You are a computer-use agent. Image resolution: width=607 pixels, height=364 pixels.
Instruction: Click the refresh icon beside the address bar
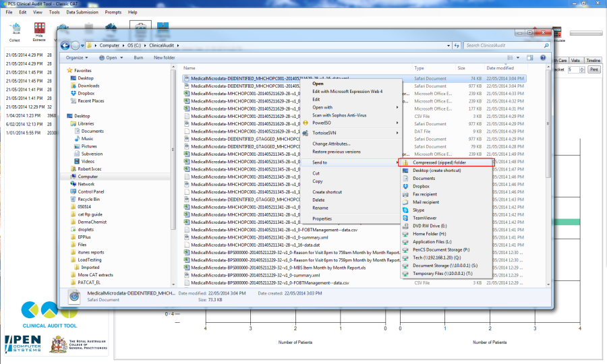[457, 45]
